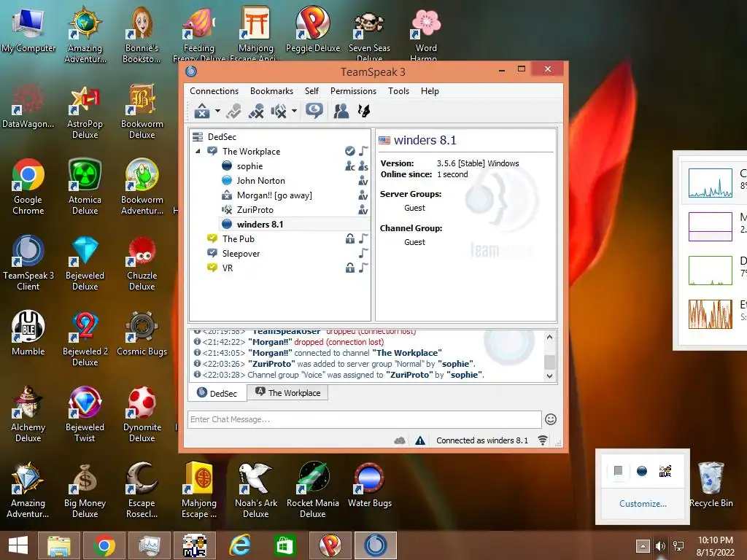
Task: Collapse The Workplace channel
Action: (198, 152)
